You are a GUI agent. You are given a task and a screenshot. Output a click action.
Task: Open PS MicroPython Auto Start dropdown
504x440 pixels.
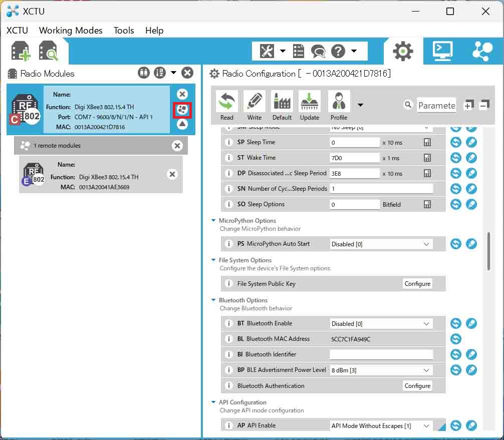[381, 244]
